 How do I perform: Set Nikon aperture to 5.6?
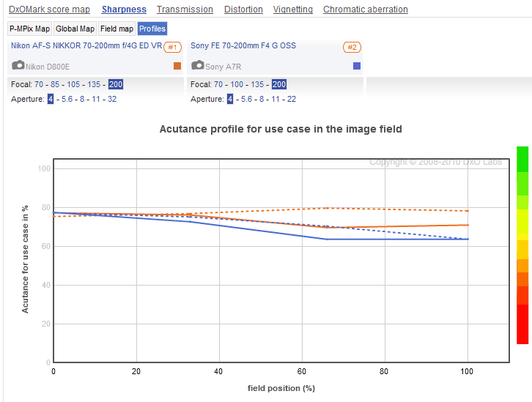pos(67,99)
